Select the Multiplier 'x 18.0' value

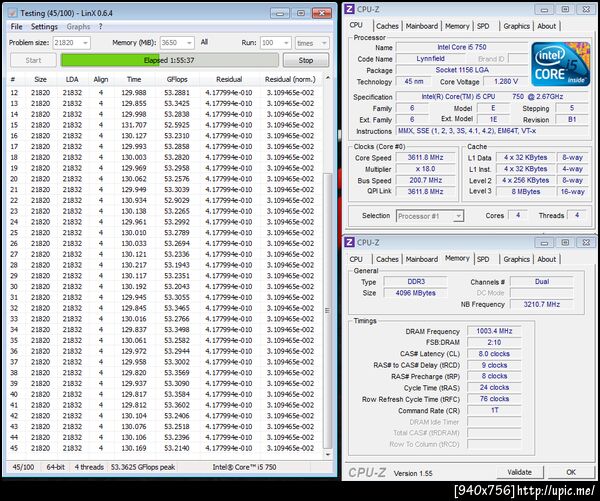point(425,169)
